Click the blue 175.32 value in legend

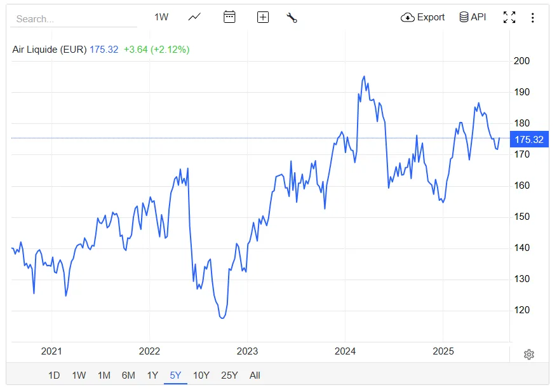click(x=104, y=50)
